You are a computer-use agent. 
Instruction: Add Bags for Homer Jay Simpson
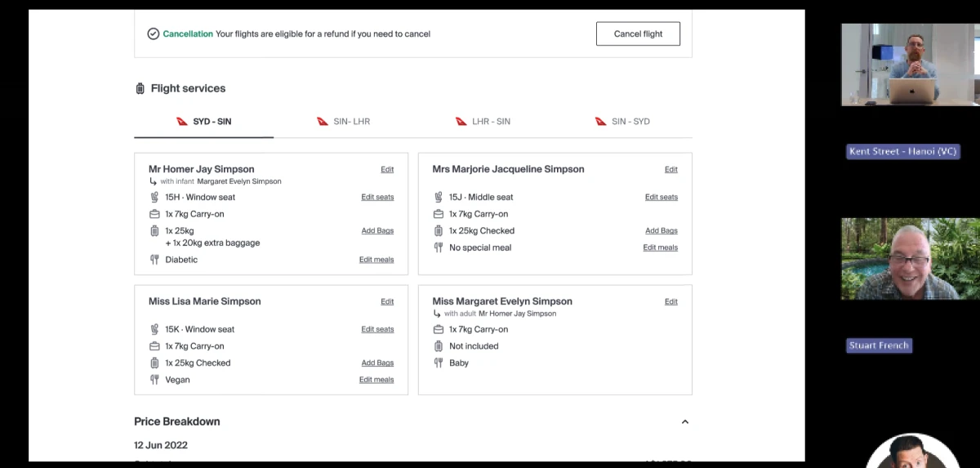[x=377, y=230]
